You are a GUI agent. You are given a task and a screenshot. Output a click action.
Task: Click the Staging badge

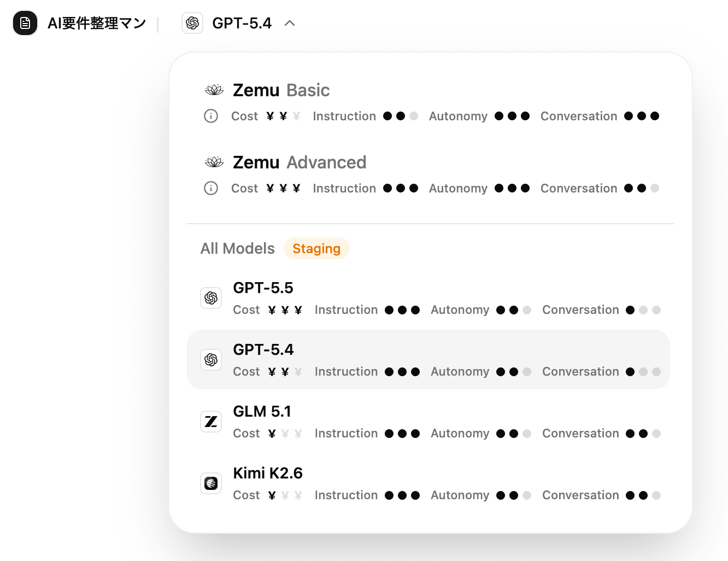[x=316, y=249]
